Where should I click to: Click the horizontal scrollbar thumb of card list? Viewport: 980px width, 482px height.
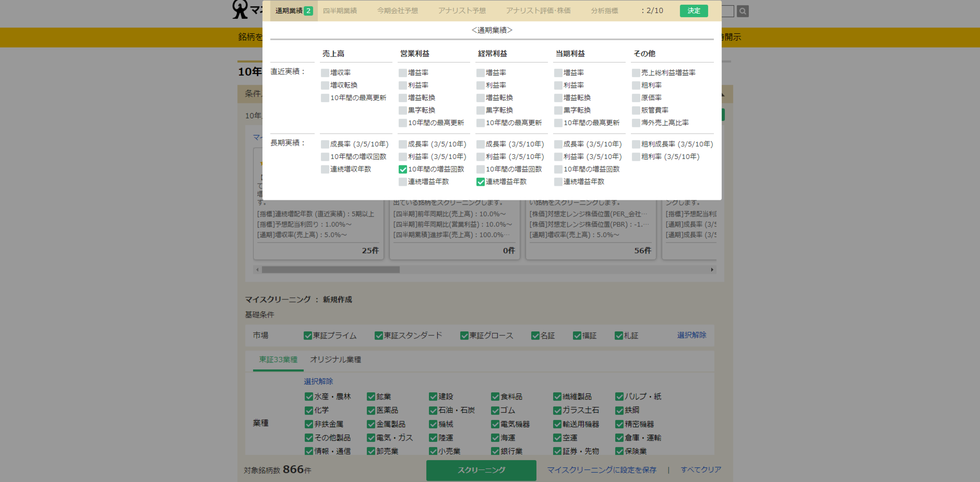point(331,270)
